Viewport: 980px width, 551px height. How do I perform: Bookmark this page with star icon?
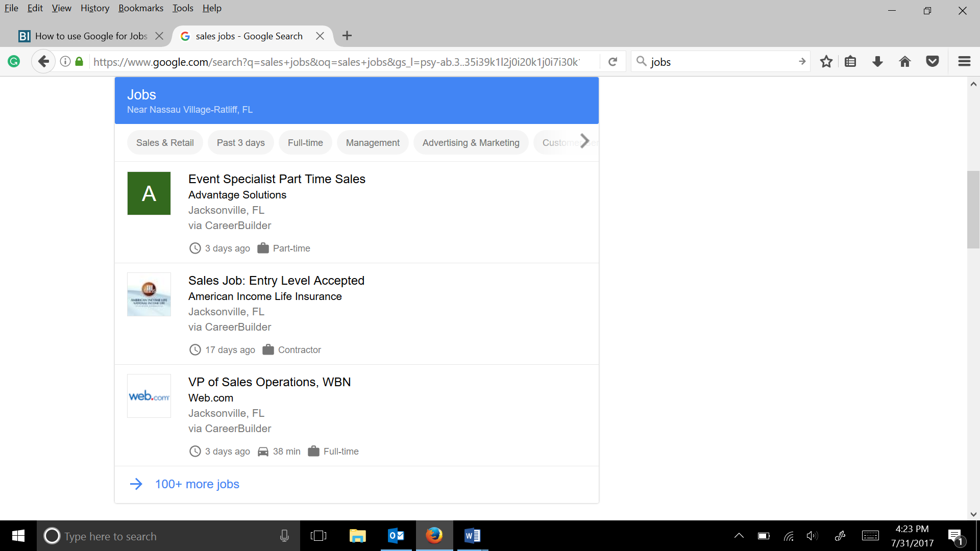(826, 62)
